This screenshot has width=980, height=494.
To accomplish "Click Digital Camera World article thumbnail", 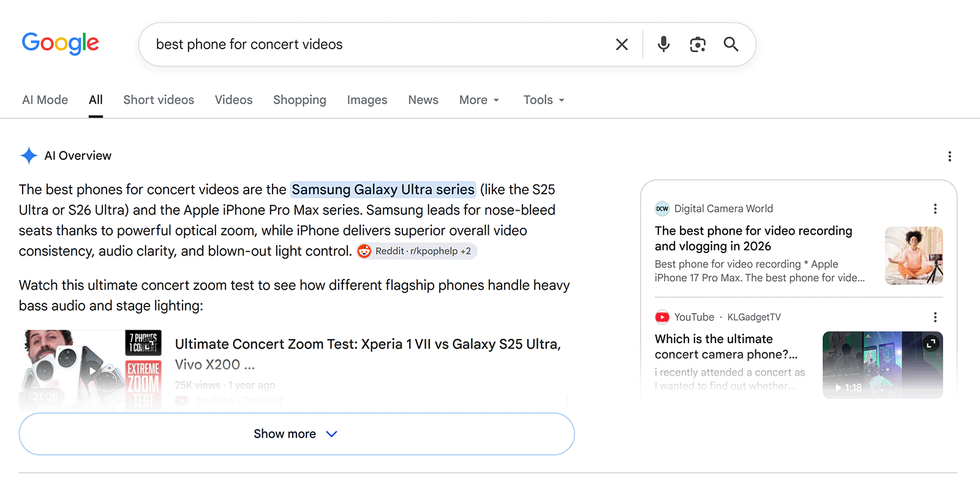I will pos(914,256).
